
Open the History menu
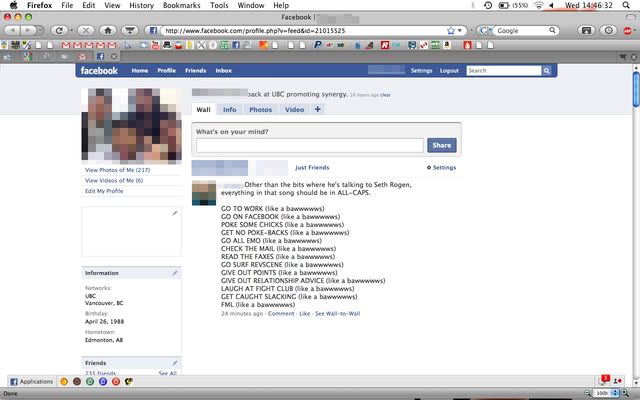pyautogui.click(x=141, y=5)
